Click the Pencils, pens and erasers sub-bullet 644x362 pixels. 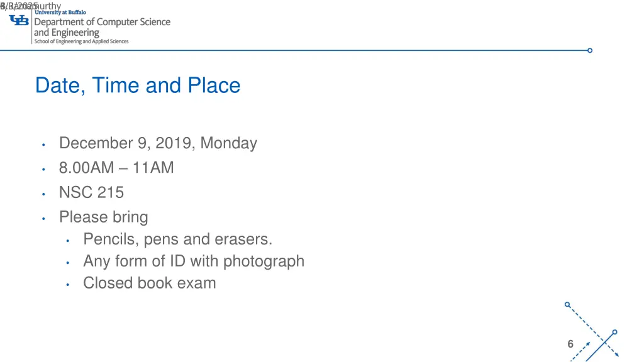point(178,239)
